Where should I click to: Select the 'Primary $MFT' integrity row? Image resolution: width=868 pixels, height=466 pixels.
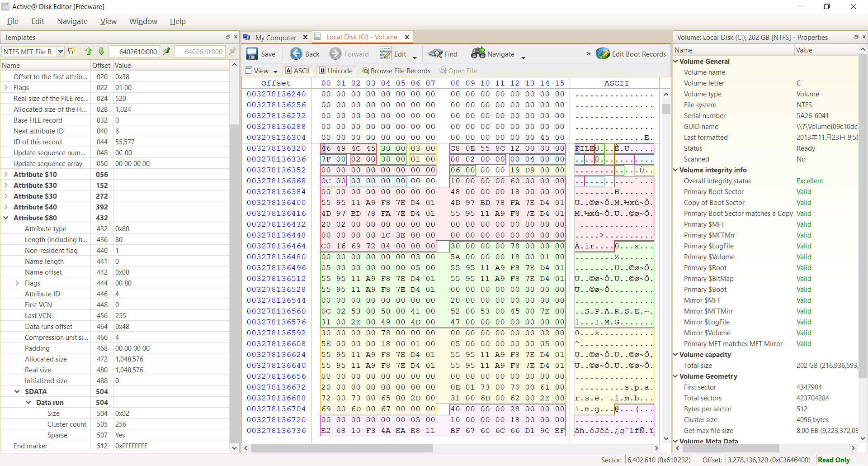(x=766, y=224)
